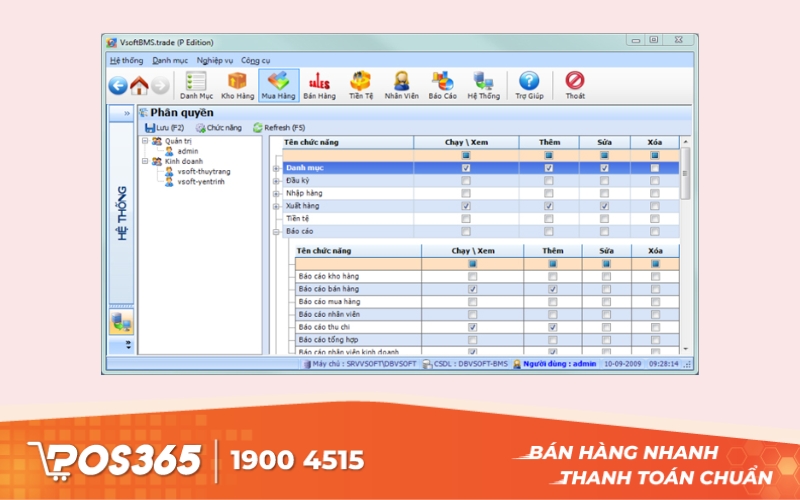This screenshot has height=500, width=800.
Task: Toggle Báo cáo bán hàng Thêm checkbox
Action: pyautogui.click(x=553, y=289)
